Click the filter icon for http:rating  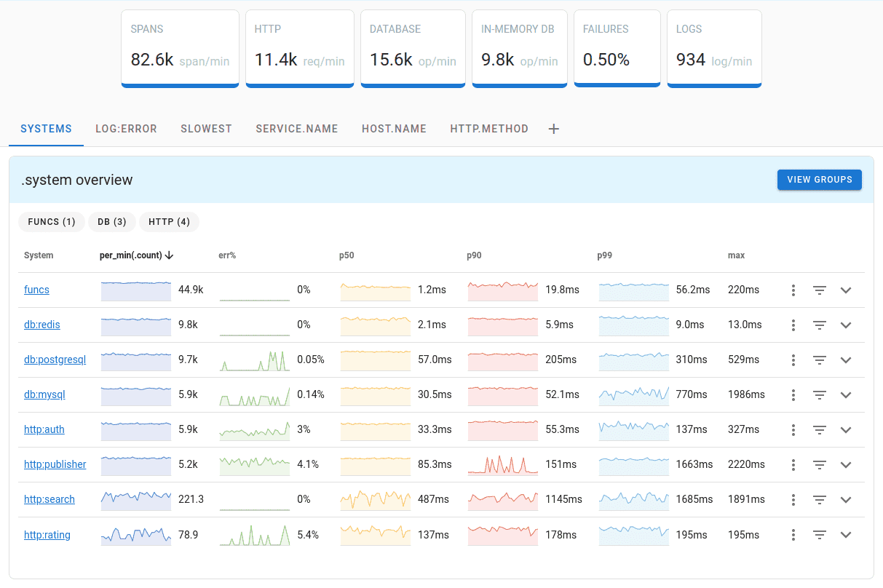(x=820, y=535)
